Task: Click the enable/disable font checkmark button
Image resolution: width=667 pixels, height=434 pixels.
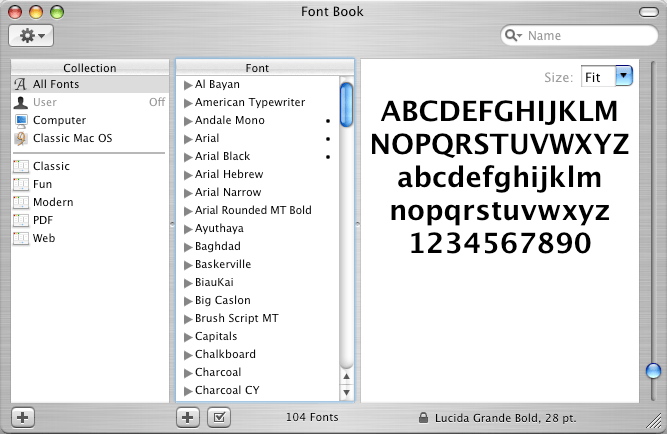Action: point(219,417)
